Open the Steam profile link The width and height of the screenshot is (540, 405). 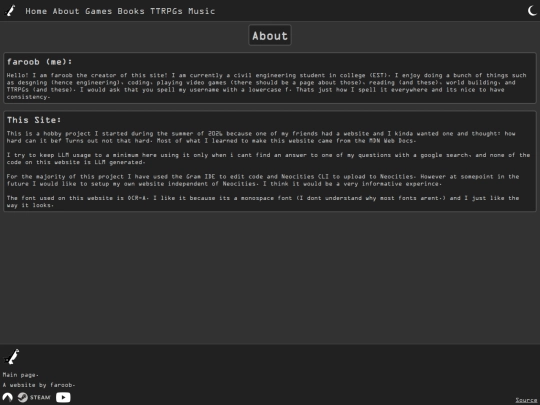(34, 397)
